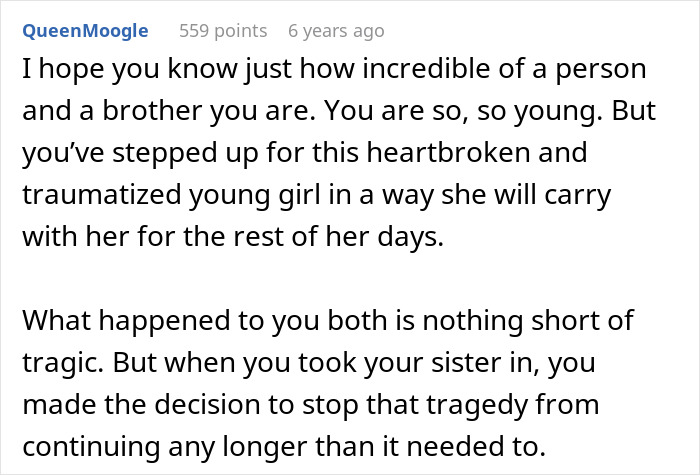The width and height of the screenshot is (700, 475).
Task: Click the 559 points score
Action: (223, 31)
